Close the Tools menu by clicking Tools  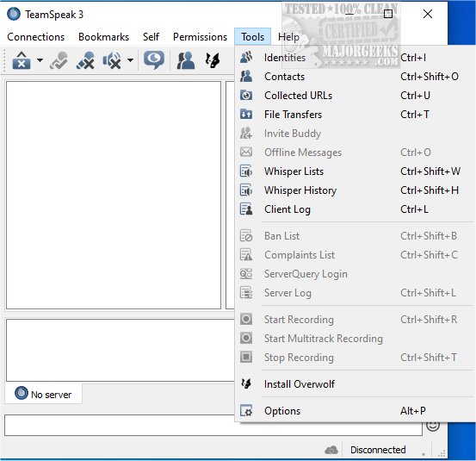tap(252, 37)
